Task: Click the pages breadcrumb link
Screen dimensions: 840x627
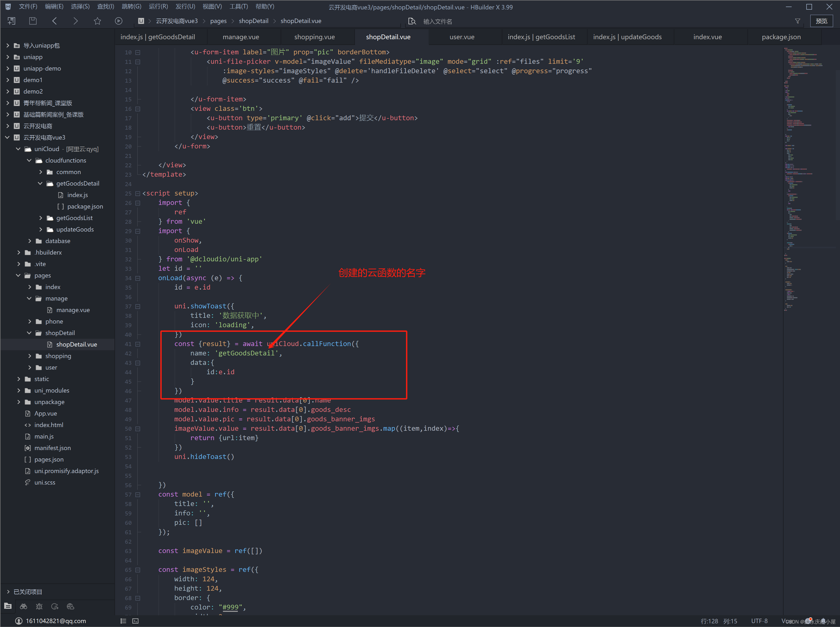Action: coord(218,21)
